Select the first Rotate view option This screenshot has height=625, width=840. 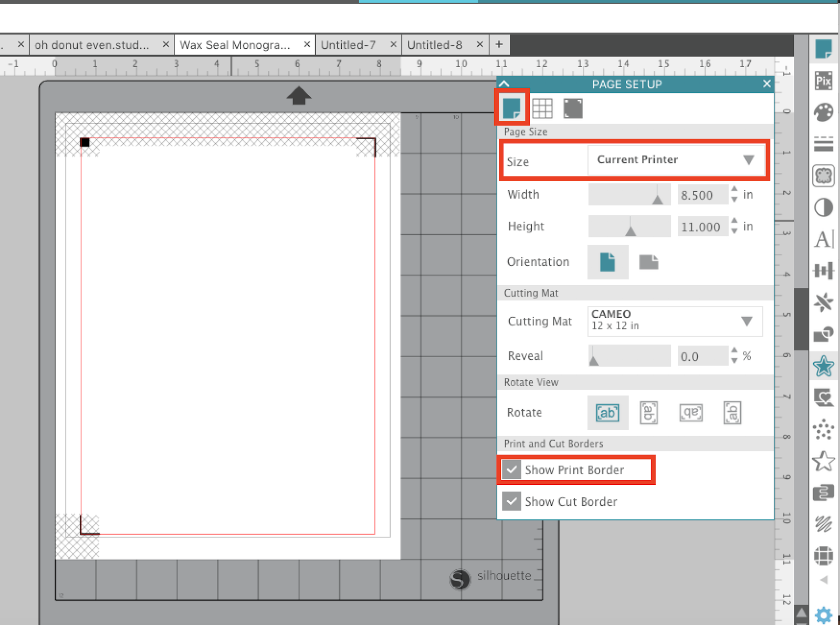click(607, 413)
